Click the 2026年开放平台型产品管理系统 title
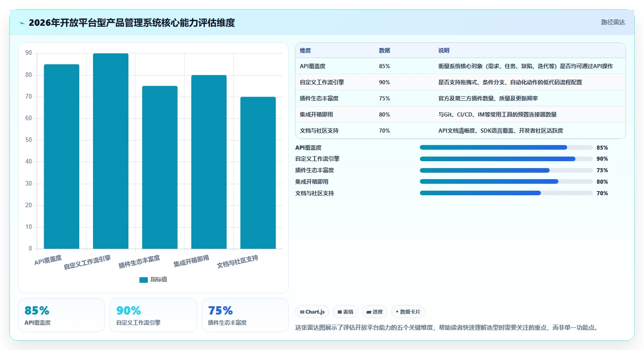This screenshot has width=644, height=350. (132, 23)
